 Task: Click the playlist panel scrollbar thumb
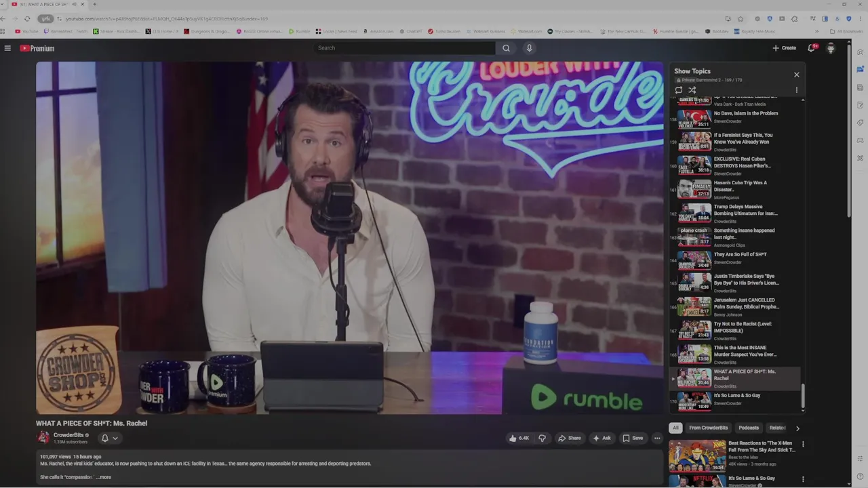click(804, 396)
